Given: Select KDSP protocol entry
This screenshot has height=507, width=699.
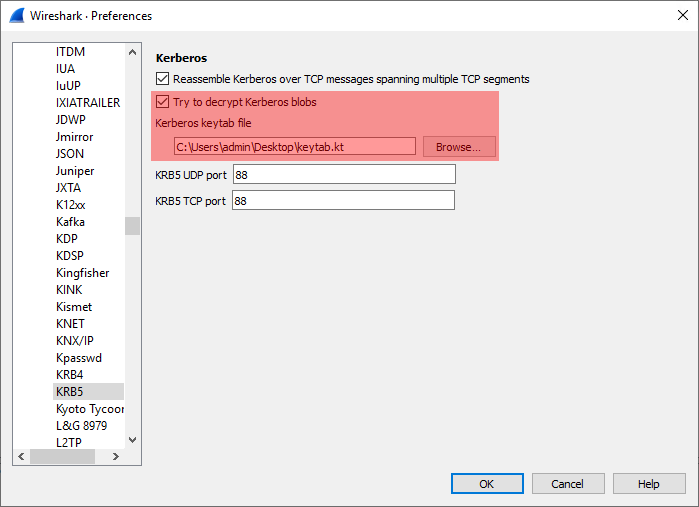Looking at the screenshot, I should [x=70, y=256].
